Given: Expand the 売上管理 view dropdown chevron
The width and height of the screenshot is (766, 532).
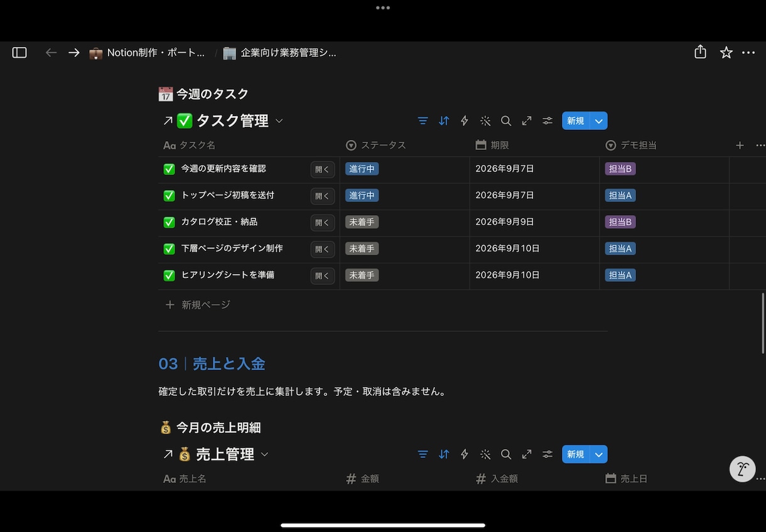Looking at the screenshot, I should [264, 455].
